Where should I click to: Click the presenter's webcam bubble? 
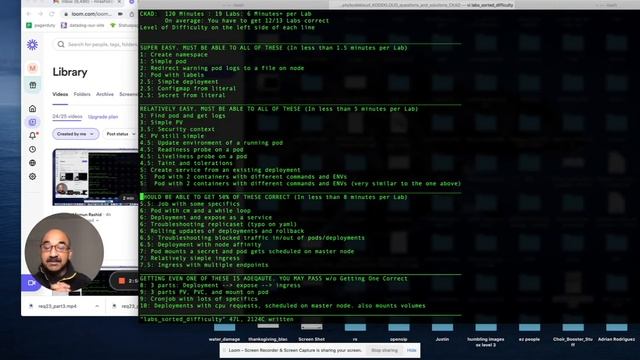click(64, 252)
